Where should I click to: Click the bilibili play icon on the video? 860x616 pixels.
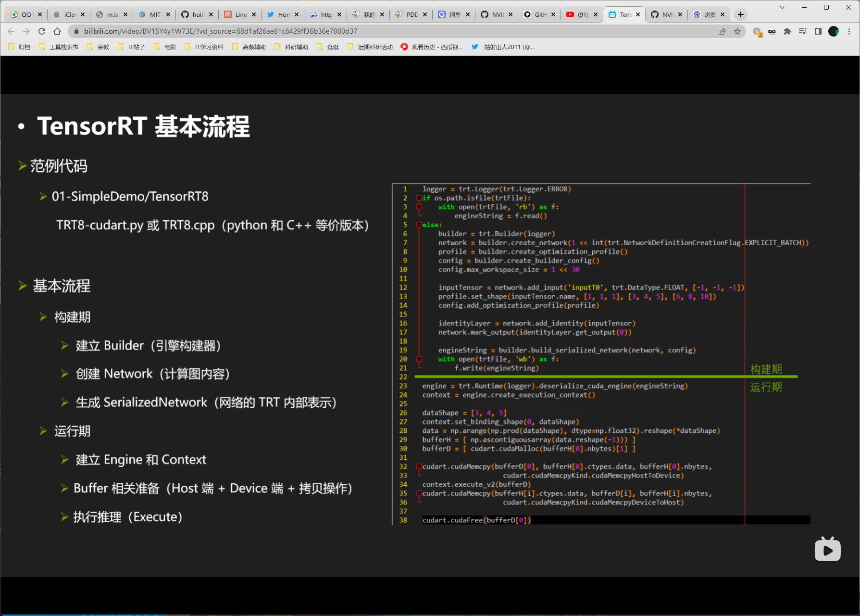point(828,549)
